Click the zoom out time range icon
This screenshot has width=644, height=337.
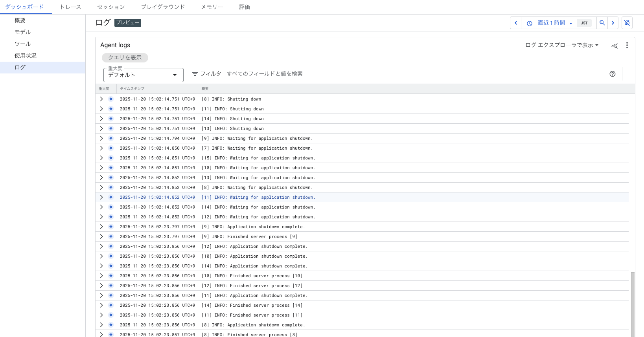click(602, 23)
